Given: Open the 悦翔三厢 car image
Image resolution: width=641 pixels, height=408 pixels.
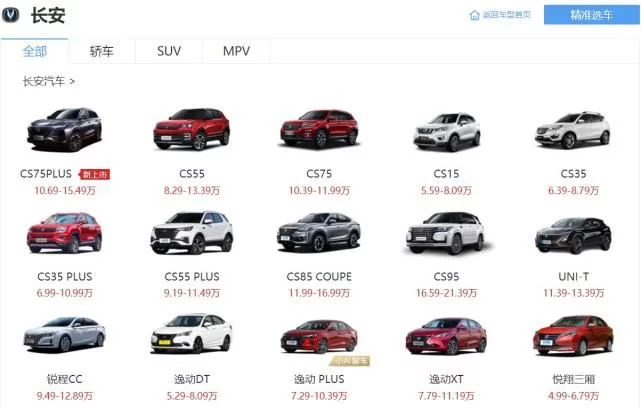Looking at the screenshot, I should pyautogui.click(x=573, y=335).
